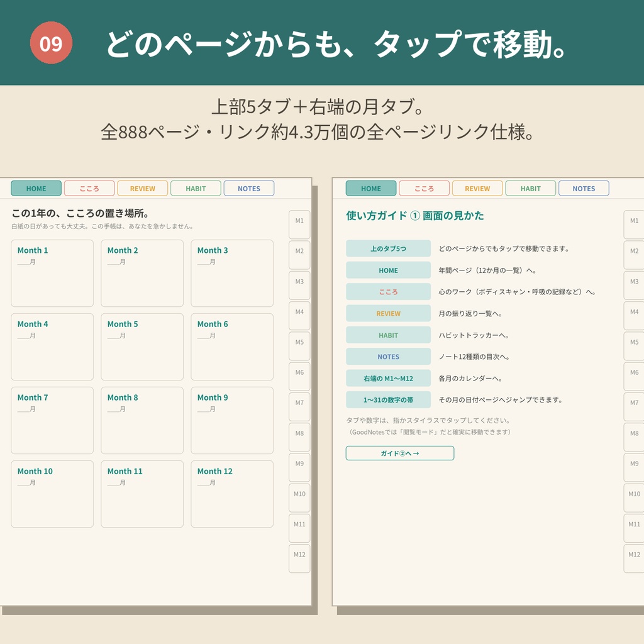
Task: Tap M3 side tab on guide page
Action: point(634,286)
